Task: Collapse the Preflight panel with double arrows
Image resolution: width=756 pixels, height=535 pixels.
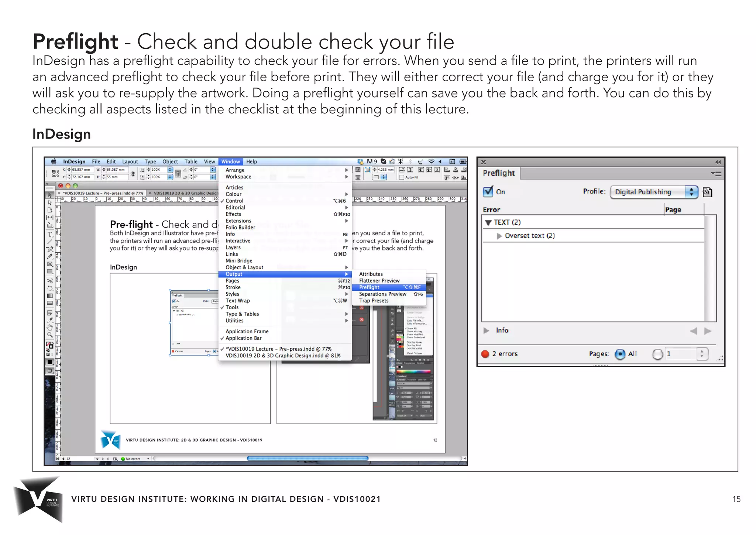Action: [718, 162]
